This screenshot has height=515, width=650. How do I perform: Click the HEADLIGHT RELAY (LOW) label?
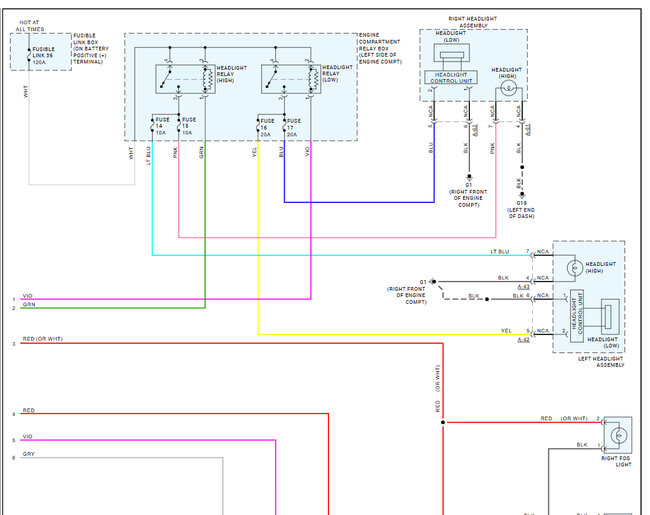tap(337, 73)
